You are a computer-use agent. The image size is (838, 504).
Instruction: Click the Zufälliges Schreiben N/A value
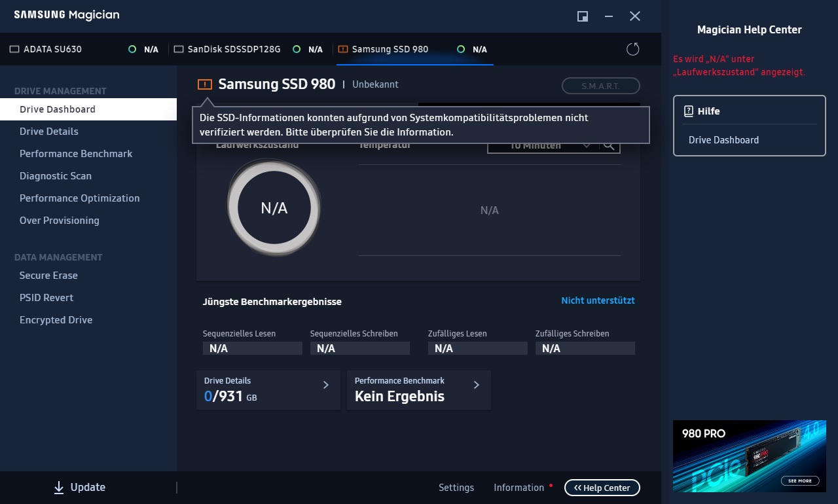[585, 348]
